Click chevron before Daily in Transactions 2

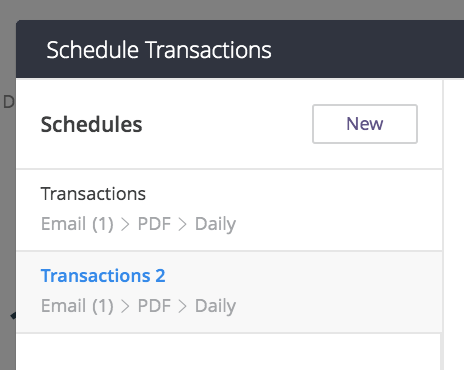pyautogui.click(x=182, y=306)
